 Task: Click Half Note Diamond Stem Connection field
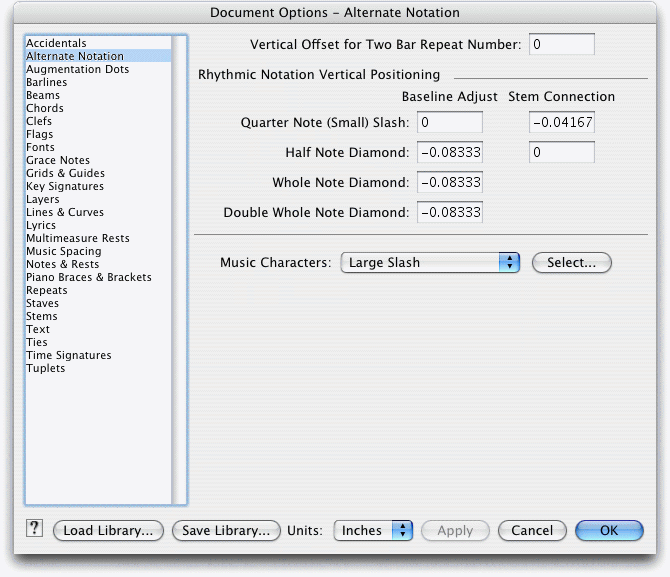tap(561, 152)
